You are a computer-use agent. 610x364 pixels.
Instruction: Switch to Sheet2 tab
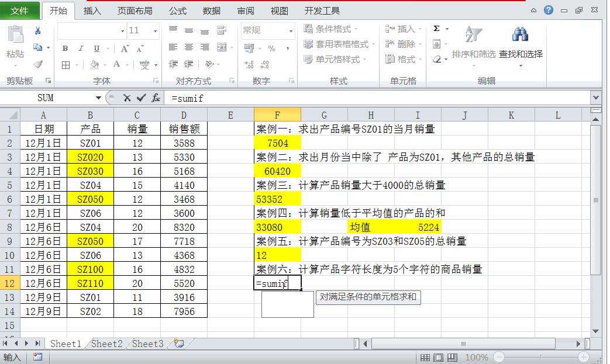click(107, 344)
